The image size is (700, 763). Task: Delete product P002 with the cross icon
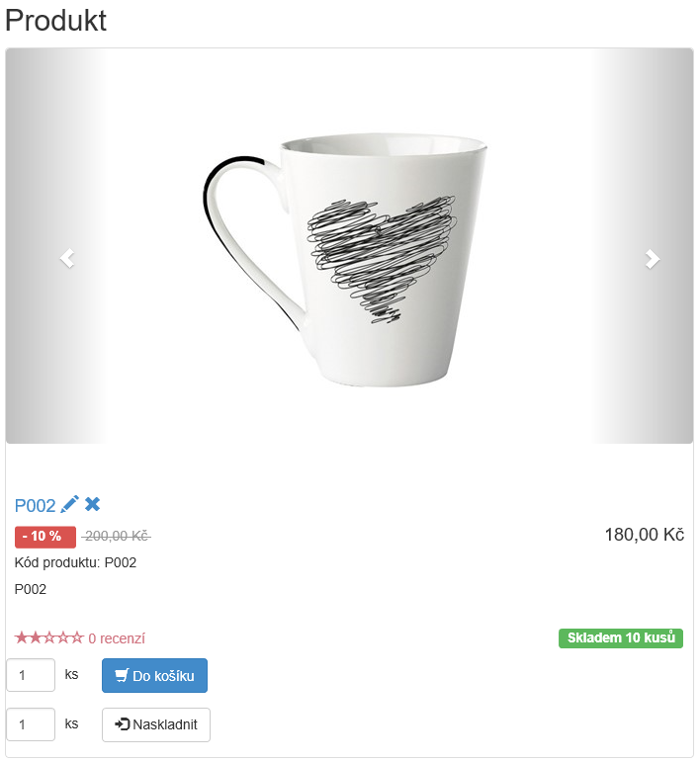[93, 504]
